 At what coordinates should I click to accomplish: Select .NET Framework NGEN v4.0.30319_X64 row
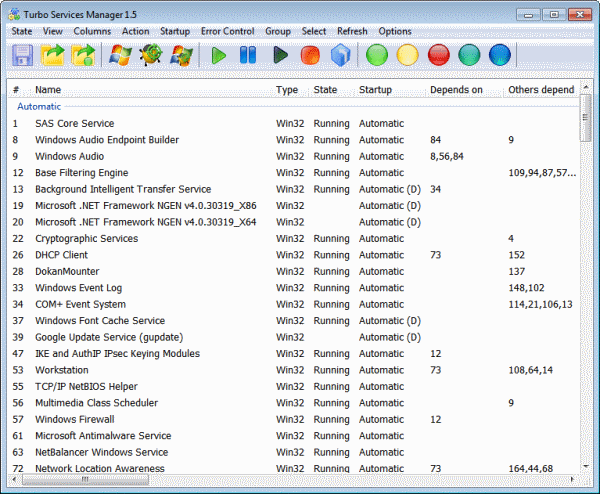[293, 222]
